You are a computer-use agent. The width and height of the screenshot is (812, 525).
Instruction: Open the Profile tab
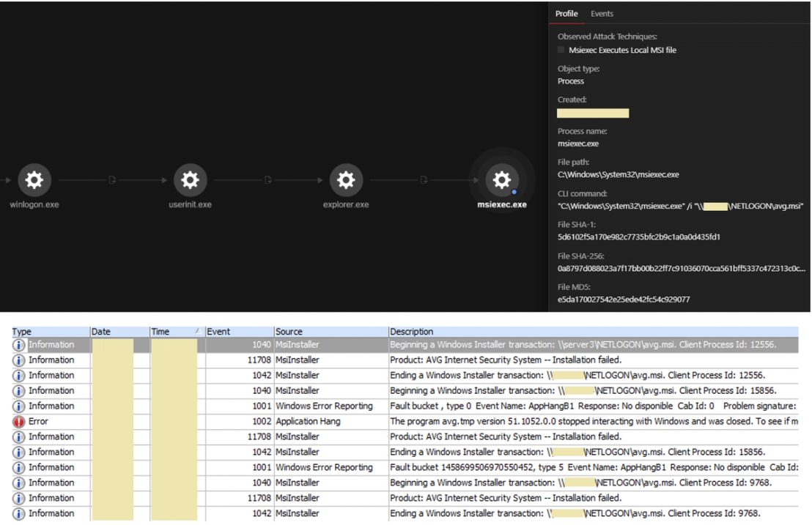(x=566, y=13)
